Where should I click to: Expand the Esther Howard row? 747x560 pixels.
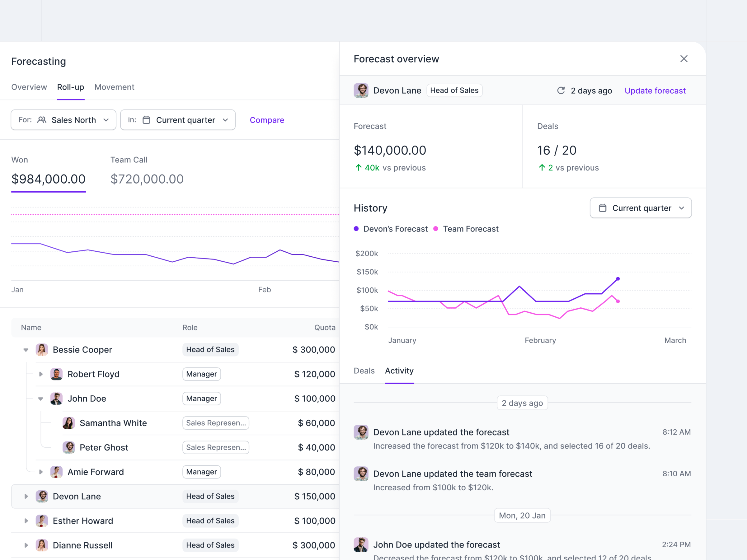point(26,521)
